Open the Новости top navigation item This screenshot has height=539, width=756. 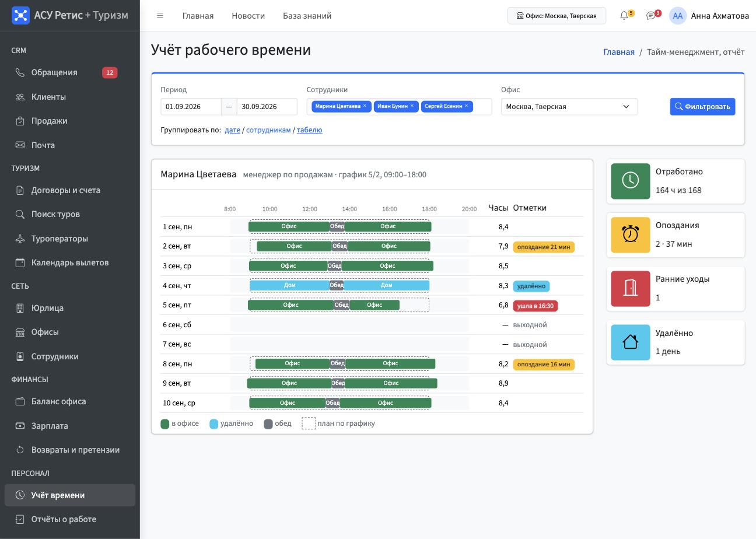tap(248, 16)
